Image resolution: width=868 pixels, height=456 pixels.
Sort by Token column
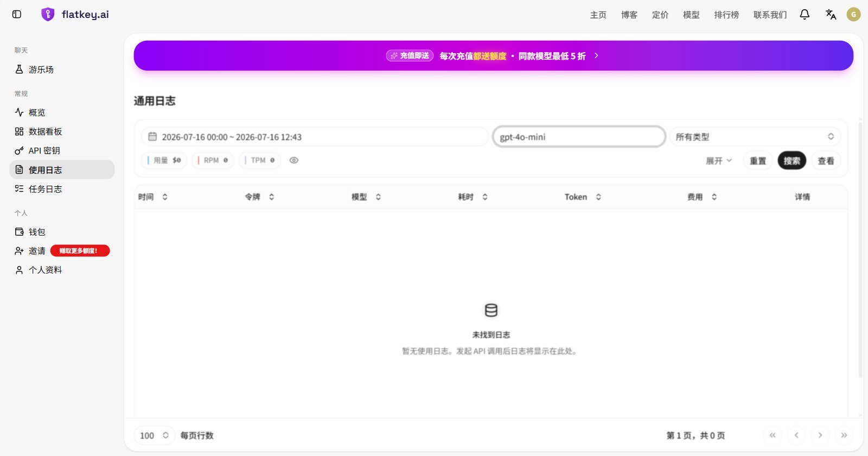pyautogui.click(x=598, y=197)
